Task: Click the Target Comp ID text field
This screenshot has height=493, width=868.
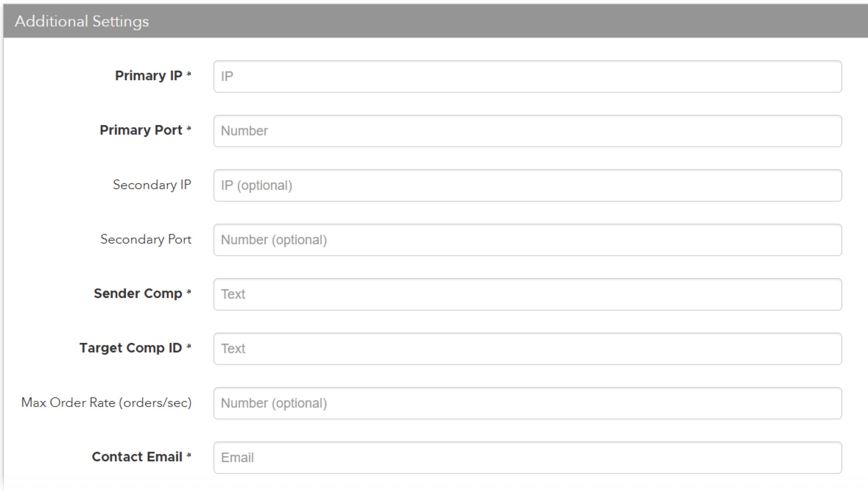Action: (527, 349)
